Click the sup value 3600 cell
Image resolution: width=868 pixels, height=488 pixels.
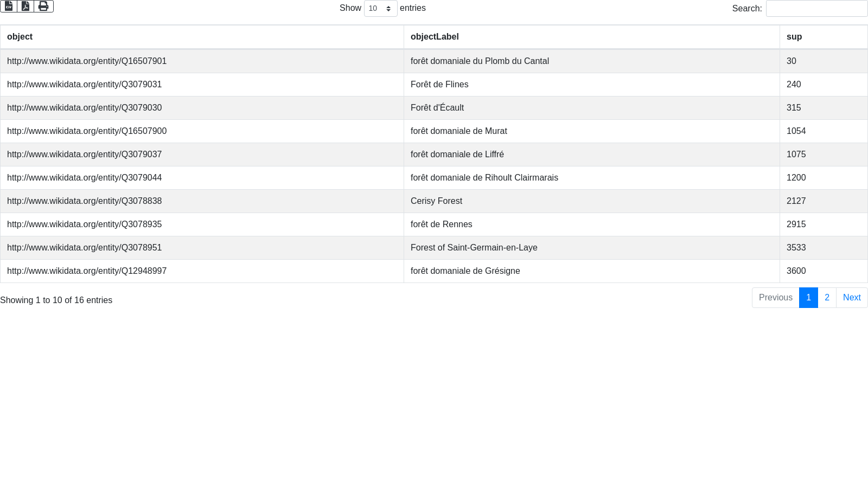(x=796, y=271)
